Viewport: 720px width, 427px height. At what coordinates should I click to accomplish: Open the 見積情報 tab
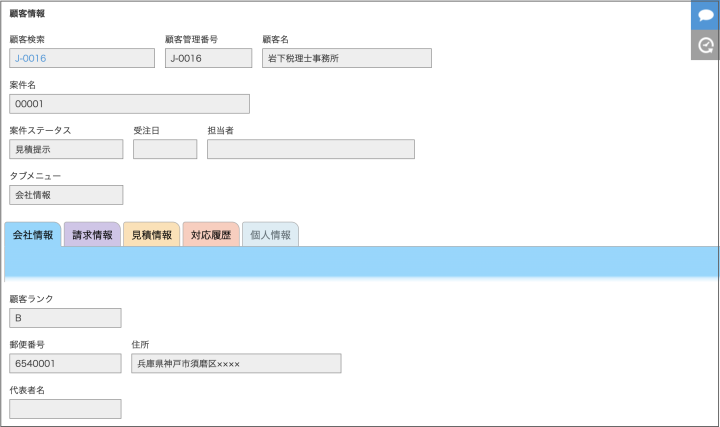[151, 235]
